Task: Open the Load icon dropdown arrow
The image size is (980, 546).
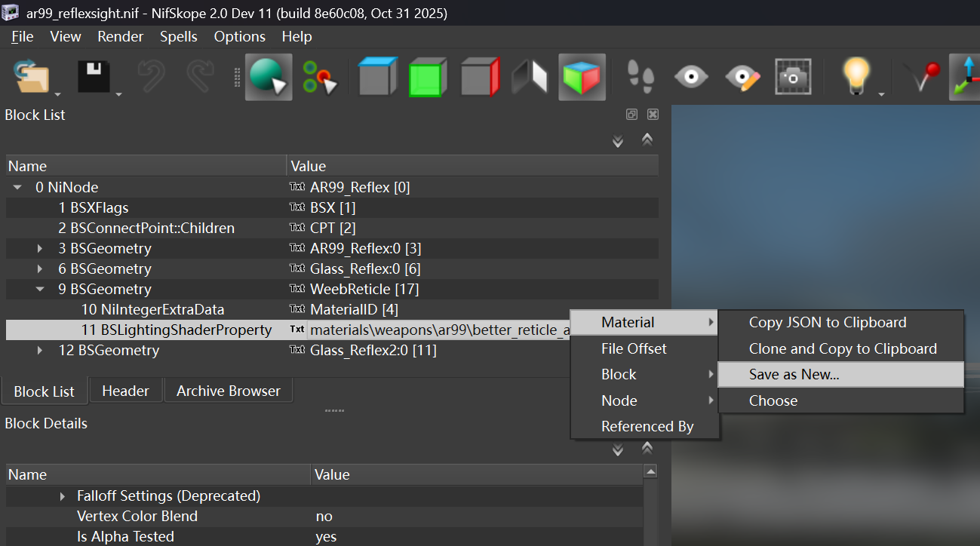Action: coord(57,94)
